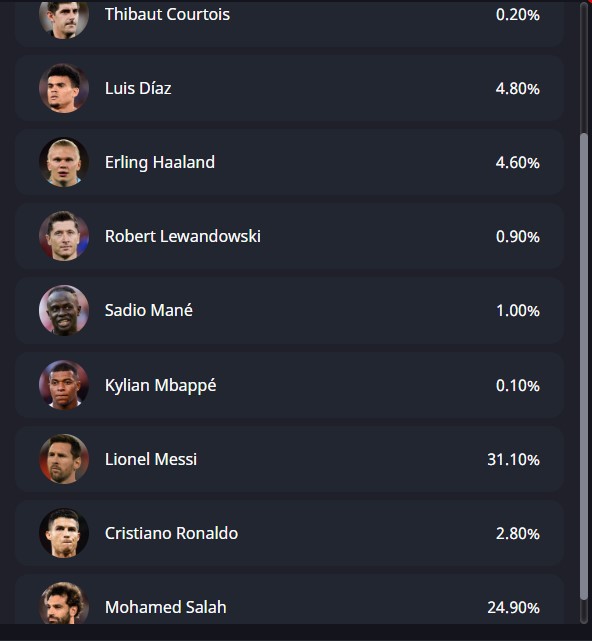Select the Lionel Messi name text
Screen dimensions: 592x641
(x=151, y=459)
